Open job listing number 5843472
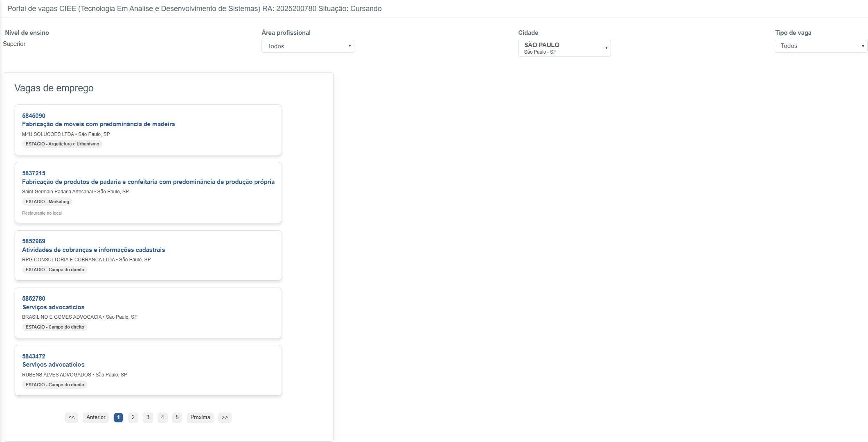The height and width of the screenshot is (442, 868). pyautogui.click(x=34, y=356)
